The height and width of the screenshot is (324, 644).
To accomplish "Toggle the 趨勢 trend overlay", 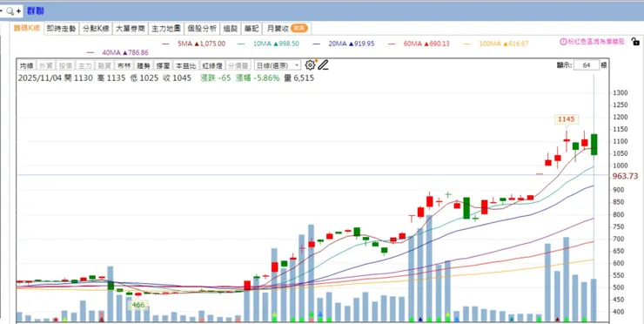I will tap(144, 65).
